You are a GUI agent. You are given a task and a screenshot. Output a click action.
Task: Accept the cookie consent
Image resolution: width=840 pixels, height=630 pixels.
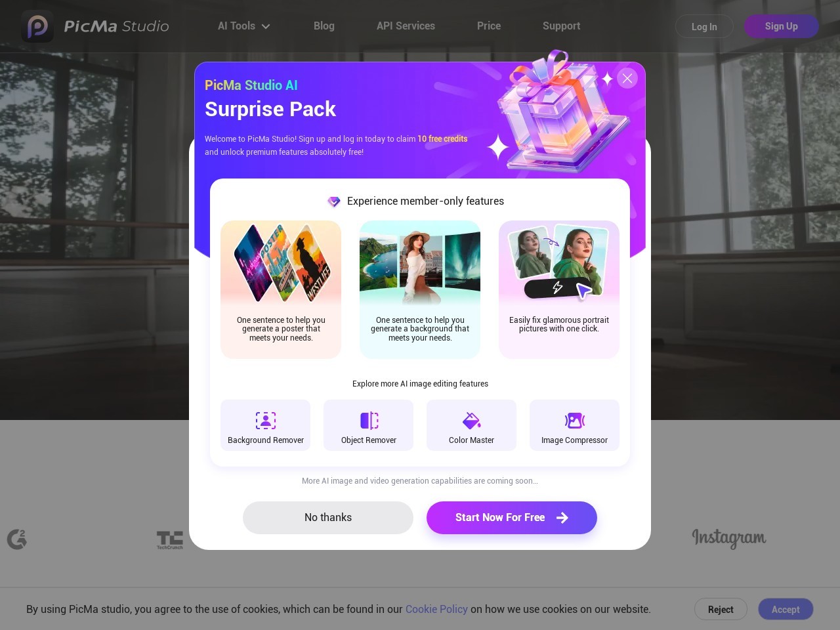(786, 609)
